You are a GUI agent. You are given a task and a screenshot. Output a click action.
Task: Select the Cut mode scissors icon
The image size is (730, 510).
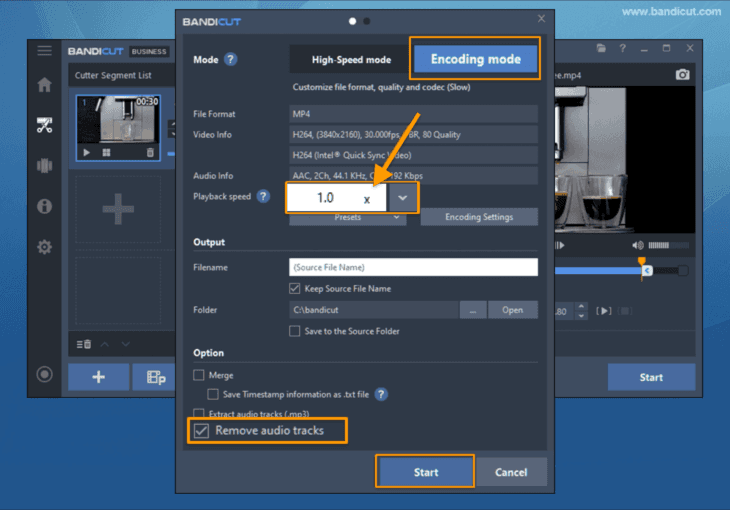tap(44, 126)
